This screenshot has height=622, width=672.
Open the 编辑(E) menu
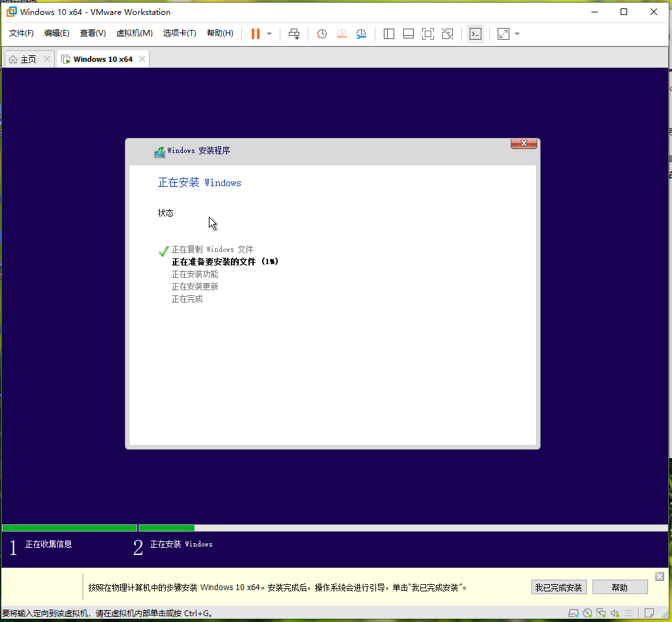(x=57, y=33)
